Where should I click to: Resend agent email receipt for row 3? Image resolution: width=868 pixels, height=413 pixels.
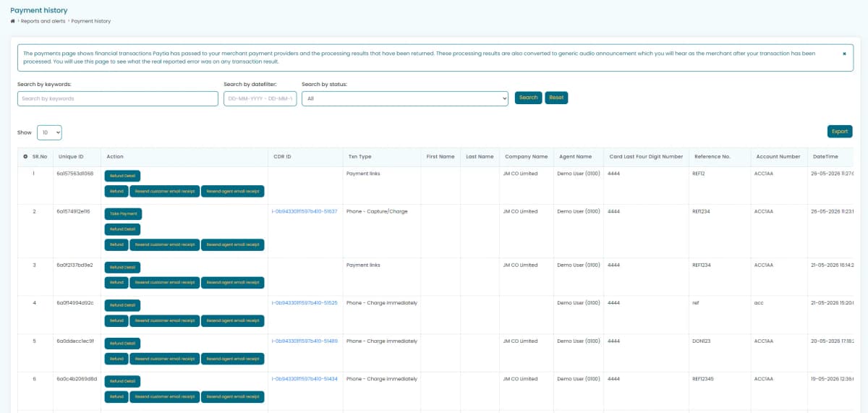click(x=233, y=283)
